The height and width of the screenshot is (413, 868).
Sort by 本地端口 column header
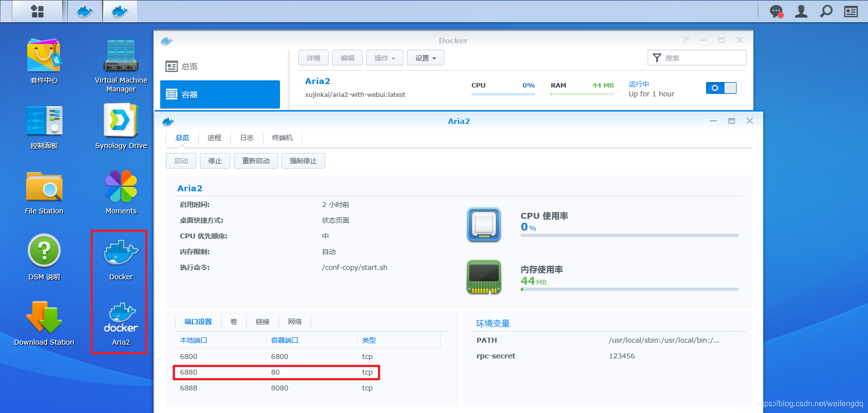coord(220,340)
